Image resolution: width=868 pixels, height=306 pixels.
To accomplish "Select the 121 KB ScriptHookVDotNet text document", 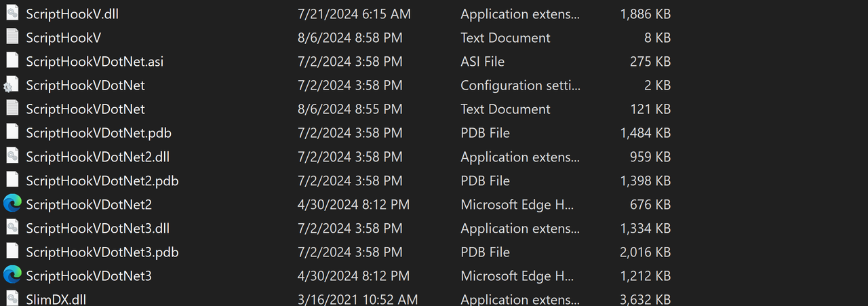I will 85,109.
